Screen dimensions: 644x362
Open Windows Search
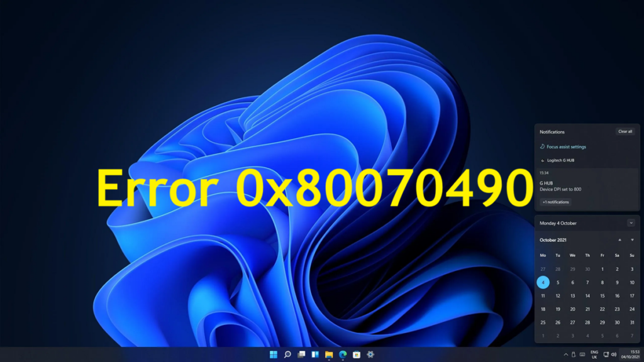[288, 354]
